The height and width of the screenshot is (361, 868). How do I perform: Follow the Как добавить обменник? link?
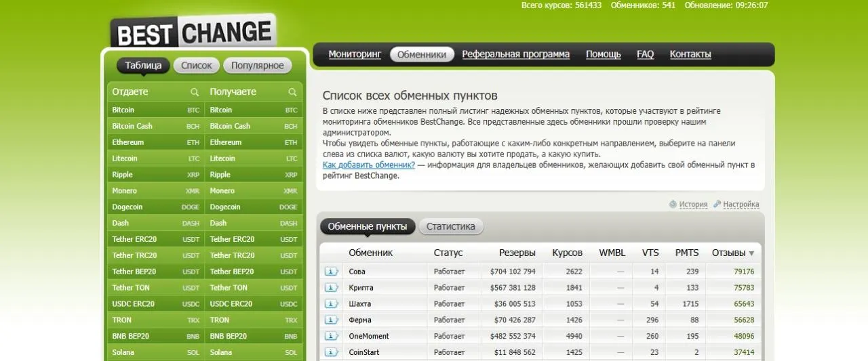[x=369, y=165]
